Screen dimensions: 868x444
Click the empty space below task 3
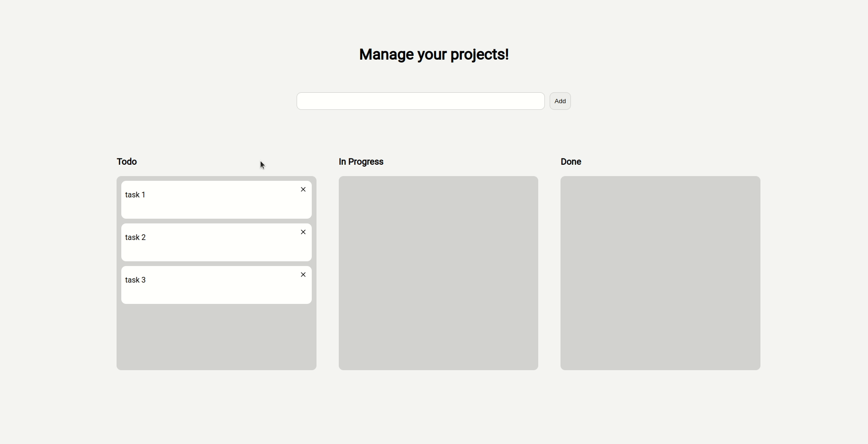pyautogui.click(x=216, y=337)
